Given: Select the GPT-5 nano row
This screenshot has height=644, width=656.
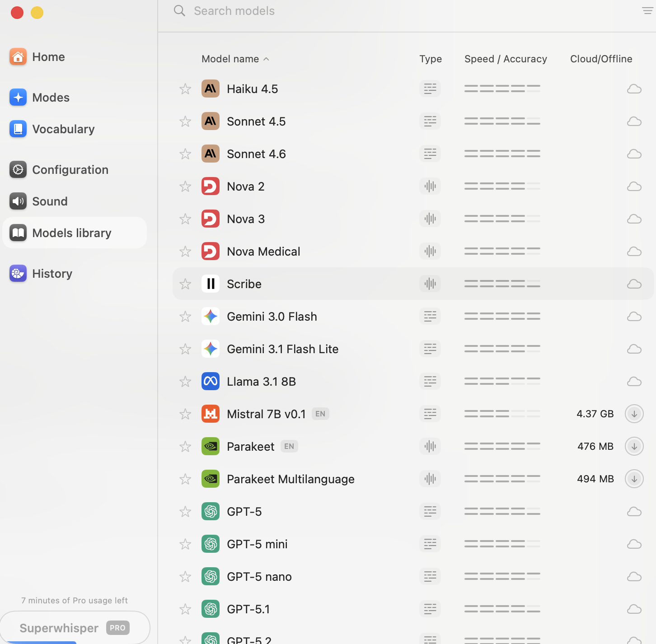Looking at the screenshot, I should (413, 576).
